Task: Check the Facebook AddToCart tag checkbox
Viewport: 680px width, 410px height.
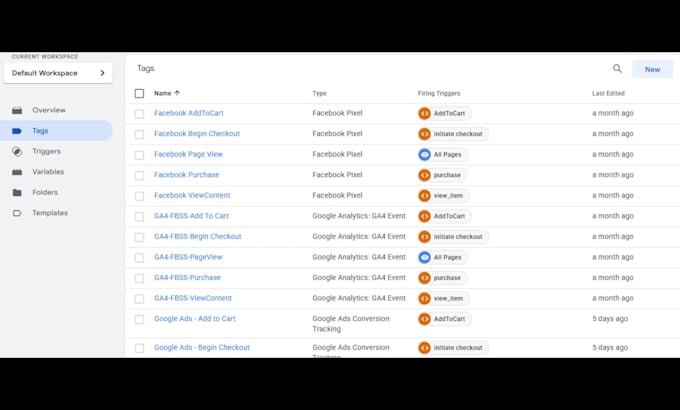Action: pos(139,114)
